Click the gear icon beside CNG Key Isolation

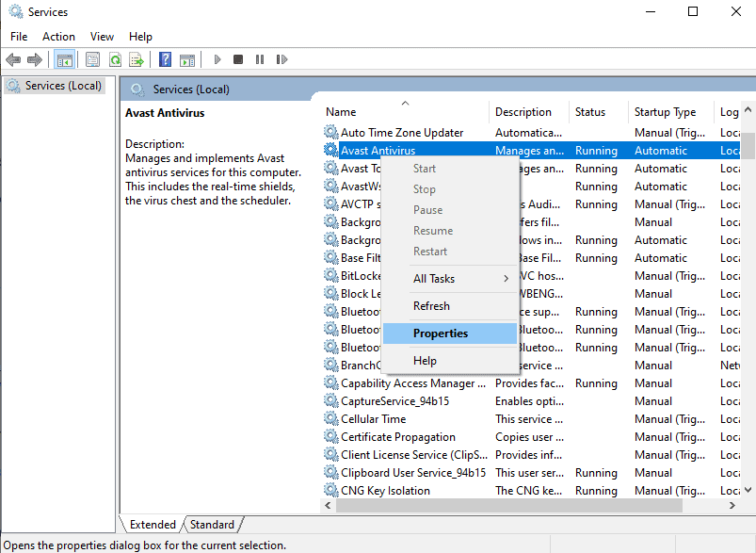tap(331, 490)
